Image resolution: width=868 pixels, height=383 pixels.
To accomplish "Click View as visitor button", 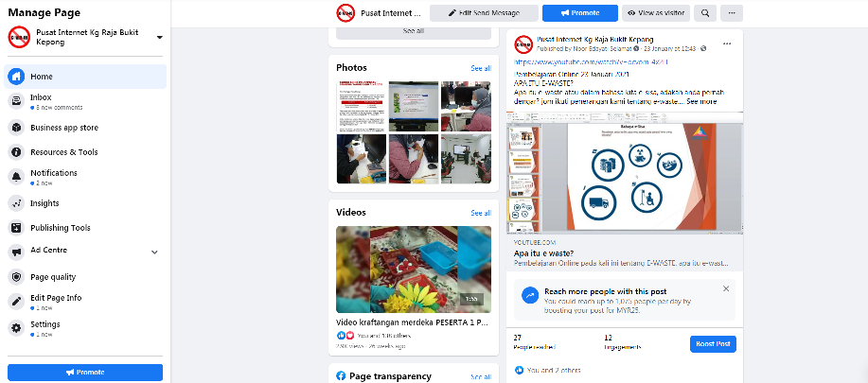I will click(656, 13).
